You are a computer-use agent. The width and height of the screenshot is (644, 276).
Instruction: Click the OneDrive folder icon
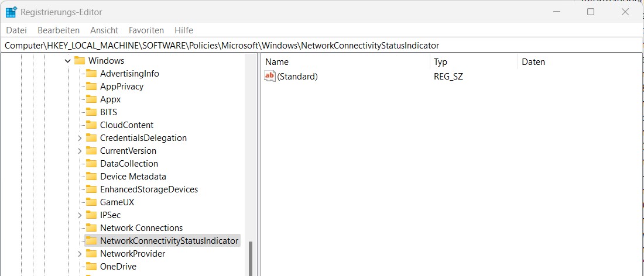(91, 267)
